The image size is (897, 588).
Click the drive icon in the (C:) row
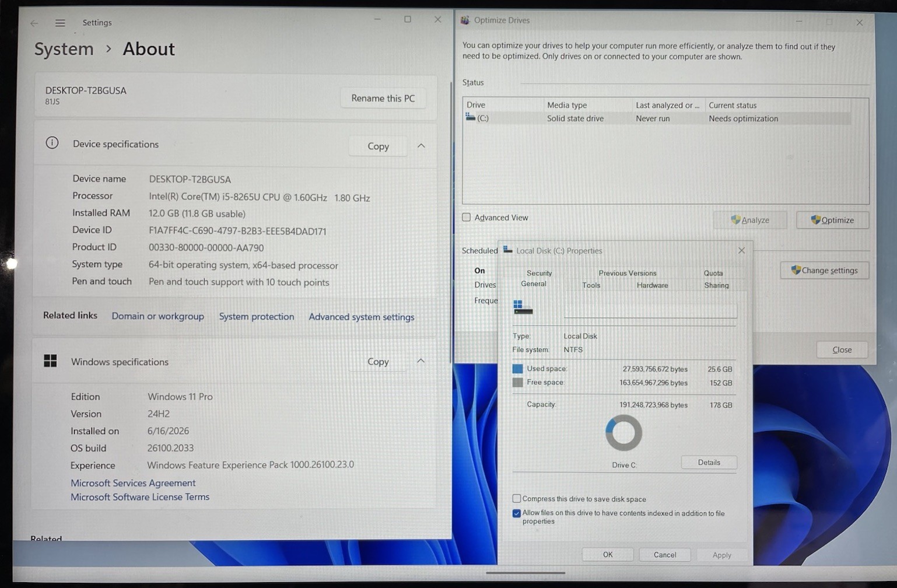pos(470,117)
